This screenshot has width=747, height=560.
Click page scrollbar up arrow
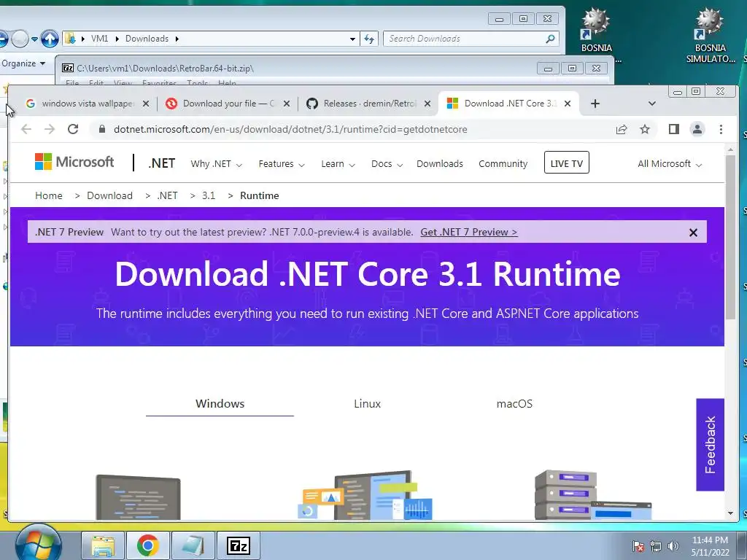[730, 150]
